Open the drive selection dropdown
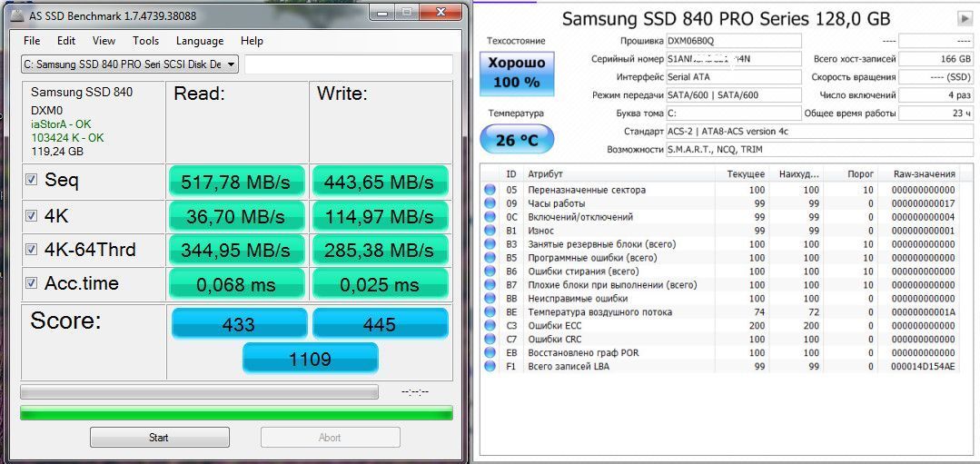980x464 pixels. click(x=130, y=64)
